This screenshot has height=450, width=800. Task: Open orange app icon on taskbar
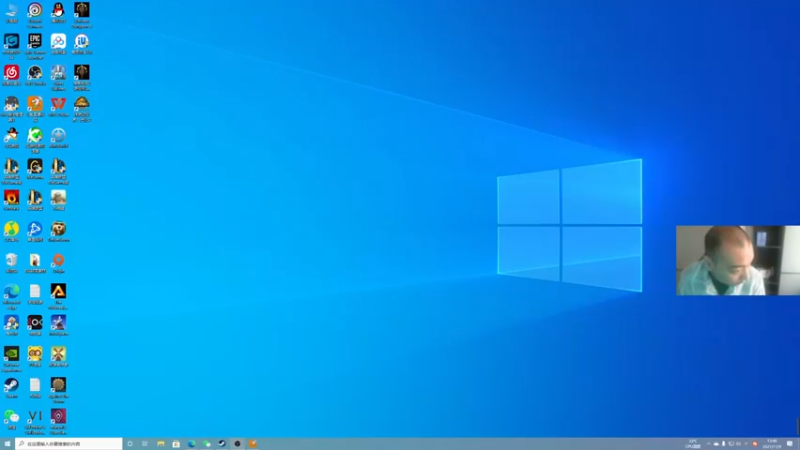pyautogui.click(x=253, y=444)
